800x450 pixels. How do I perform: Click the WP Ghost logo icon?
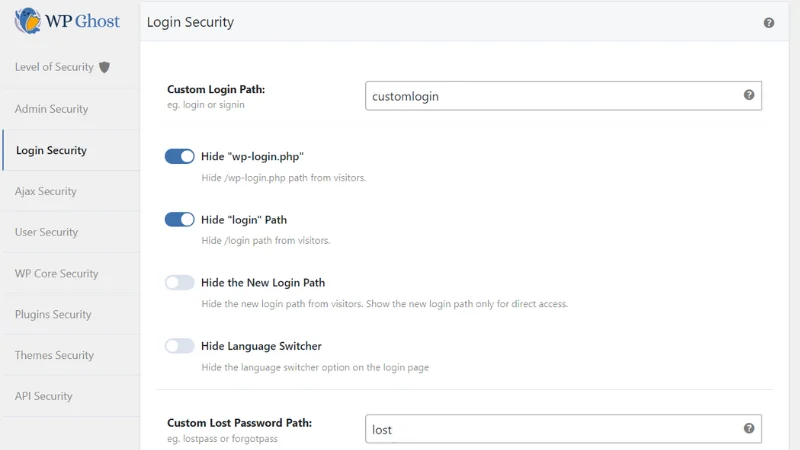tap(28, 20)
